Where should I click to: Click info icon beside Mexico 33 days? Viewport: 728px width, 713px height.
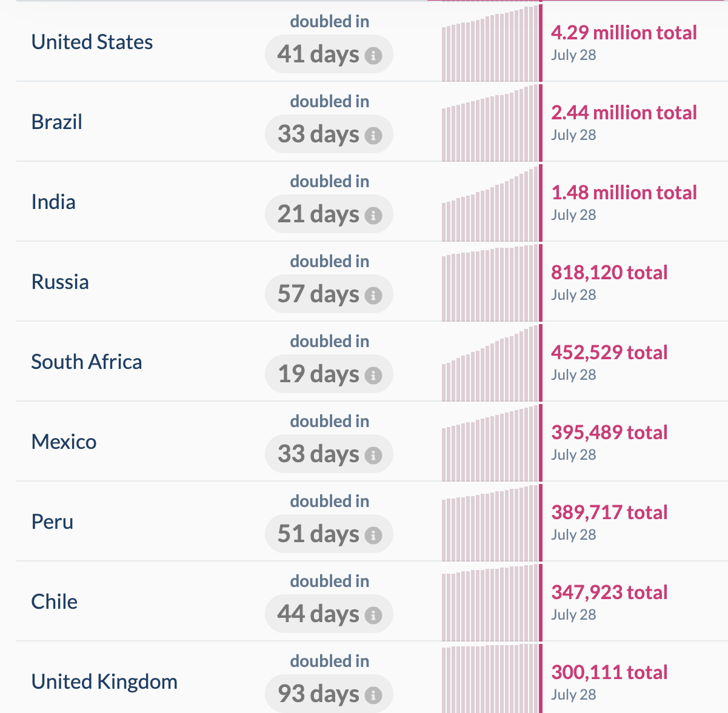pos(373,456)
